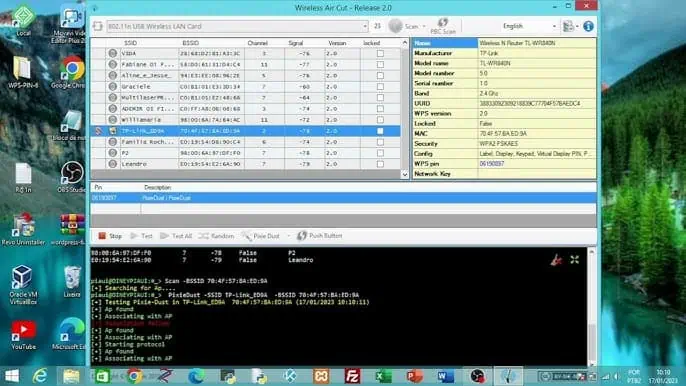Open the Windows Start button

[12, 376]
